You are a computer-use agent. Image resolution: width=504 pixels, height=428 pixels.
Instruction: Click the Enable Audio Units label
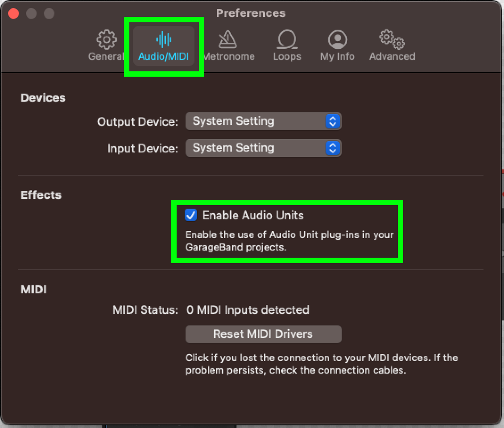point(253,215)
